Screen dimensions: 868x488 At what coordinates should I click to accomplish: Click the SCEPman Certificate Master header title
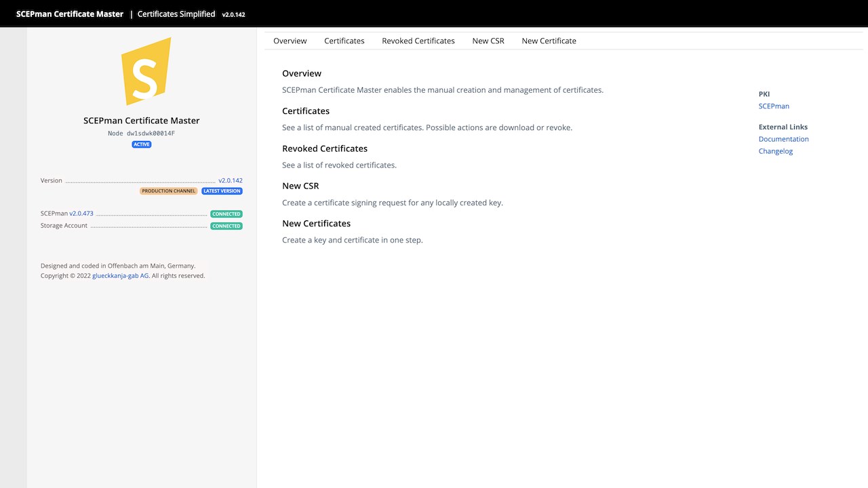pos(70,14)
